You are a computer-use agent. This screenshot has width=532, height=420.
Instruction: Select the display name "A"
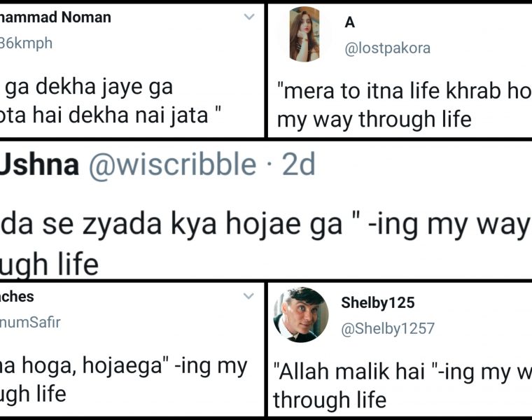click(350, 22)
